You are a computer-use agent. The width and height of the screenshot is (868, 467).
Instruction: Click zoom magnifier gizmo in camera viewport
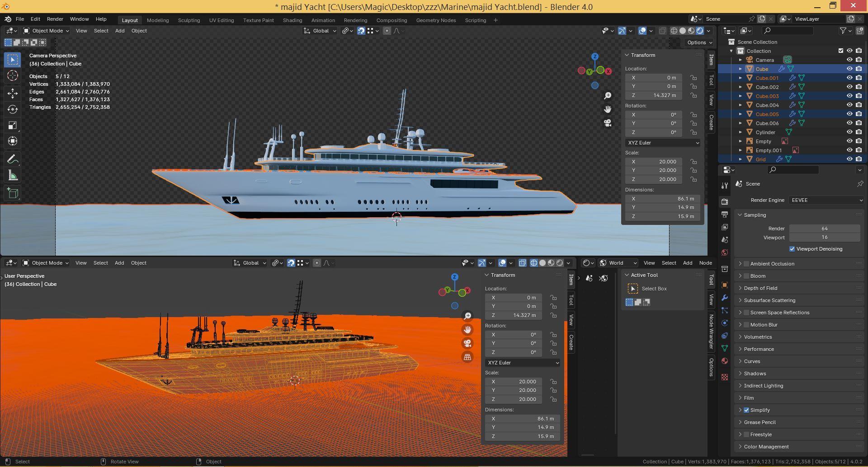[608, 96]
